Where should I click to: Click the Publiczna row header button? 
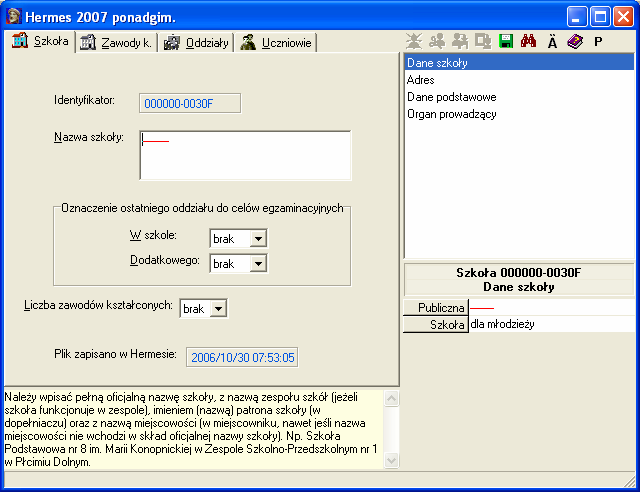point(436,307)
